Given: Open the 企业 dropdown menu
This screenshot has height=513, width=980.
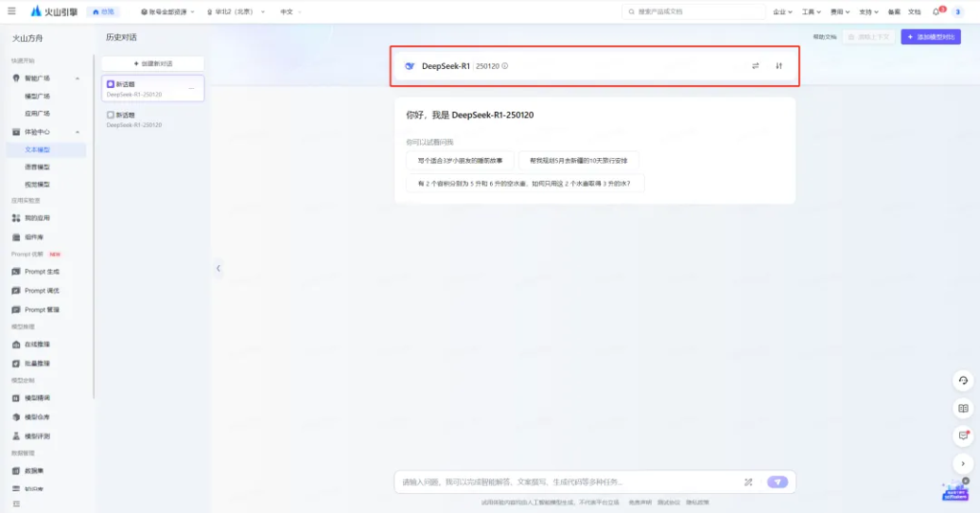Looking at the screenshot, I should [783, 11].
